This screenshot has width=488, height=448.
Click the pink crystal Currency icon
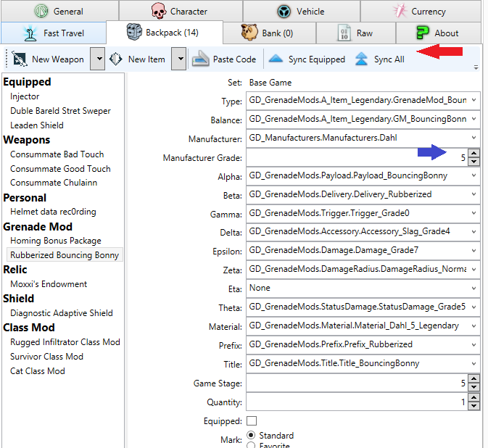click(400, 11)
